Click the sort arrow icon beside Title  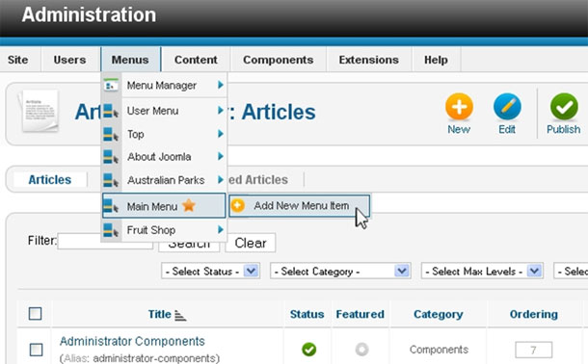pyautogui.click(x=180, y=316)
